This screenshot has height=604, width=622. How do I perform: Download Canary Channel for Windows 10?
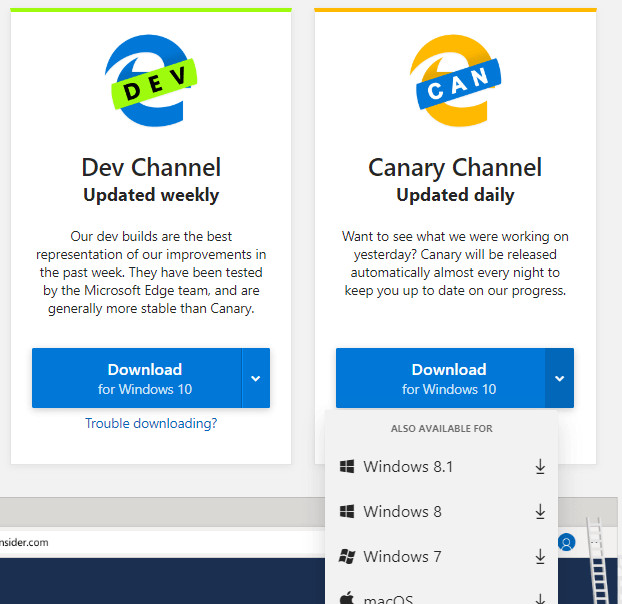441,378
